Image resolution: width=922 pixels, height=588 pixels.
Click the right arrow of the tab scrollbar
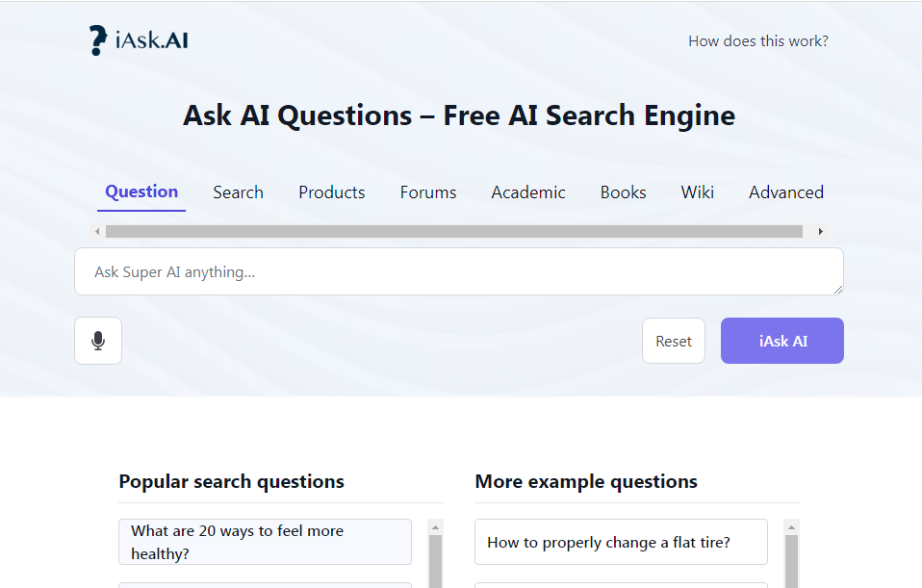coord(821,231)
